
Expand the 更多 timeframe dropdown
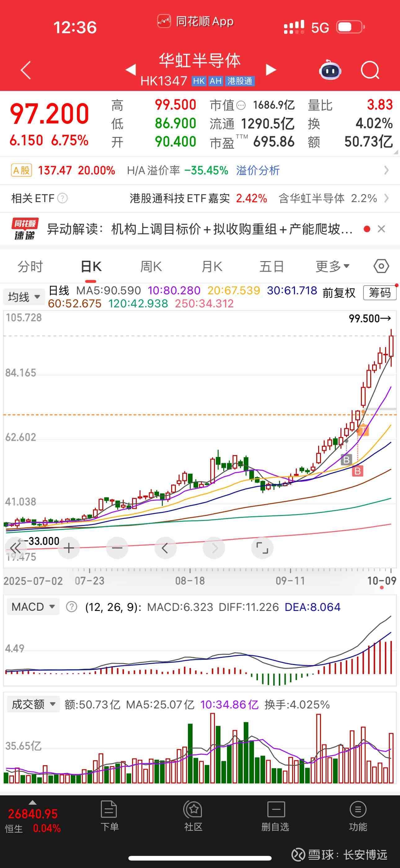coord(333,267)
